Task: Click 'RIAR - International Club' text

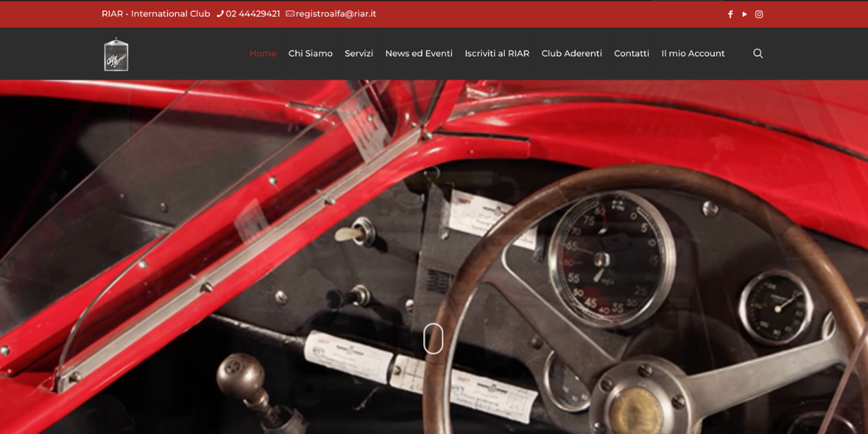Action: coord(156,14)
